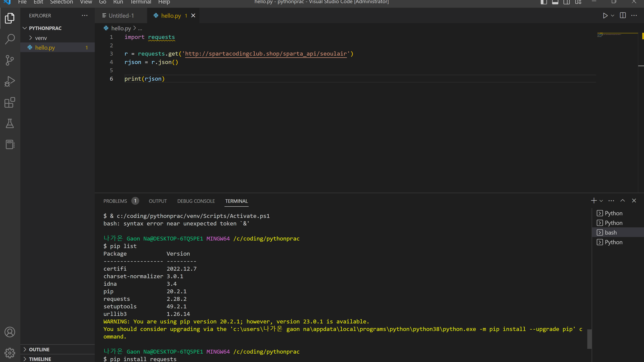
Task: Switch to the TERMINAL panel tab
Action: [x=237, y=201]
